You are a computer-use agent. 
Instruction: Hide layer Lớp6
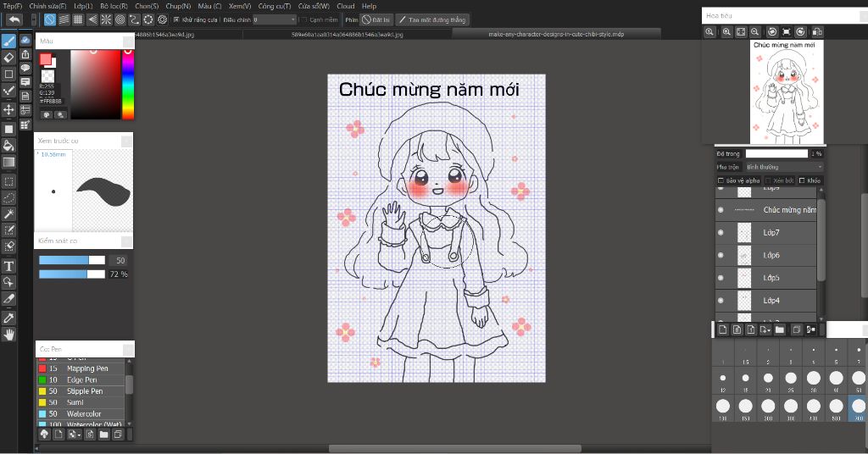coord(721,255)
